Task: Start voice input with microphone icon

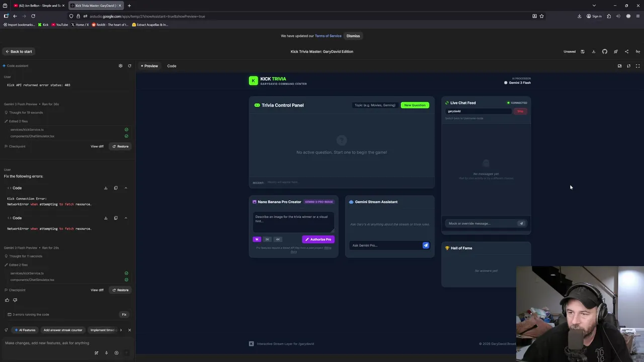Action: pyautogui.click(x=106, y=353)
